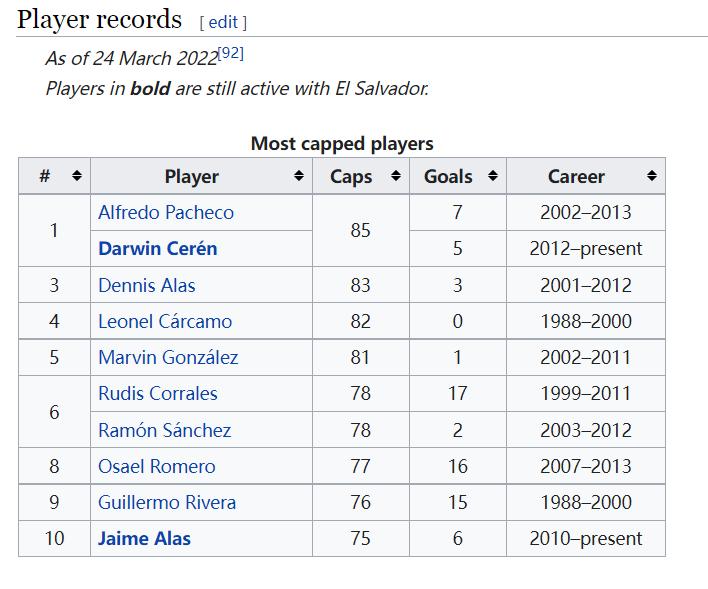The width and height of the screenshot is (708, 589).
Task: Sort table by the # rank column
Action: coord(76,176)
